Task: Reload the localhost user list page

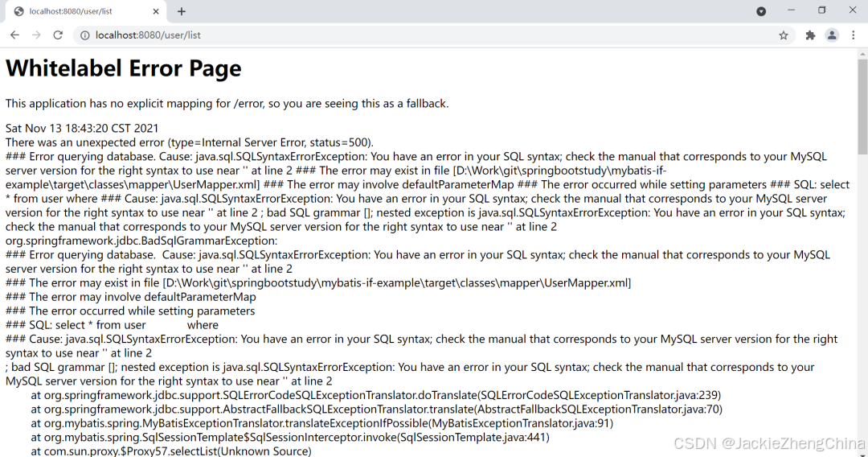Action: (58, 35)
